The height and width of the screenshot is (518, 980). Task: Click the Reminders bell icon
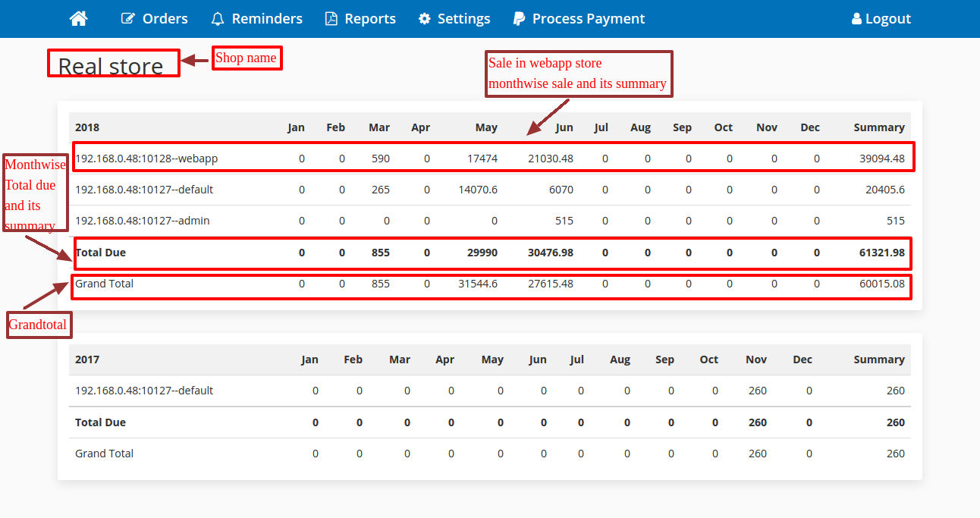tap(218, 19)
